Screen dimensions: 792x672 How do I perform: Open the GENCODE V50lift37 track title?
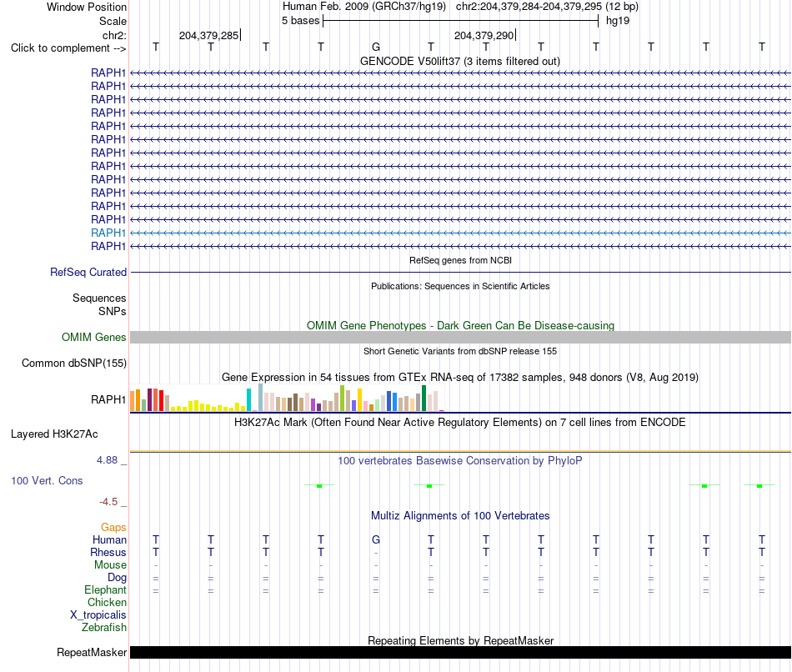tap(459, 61)
